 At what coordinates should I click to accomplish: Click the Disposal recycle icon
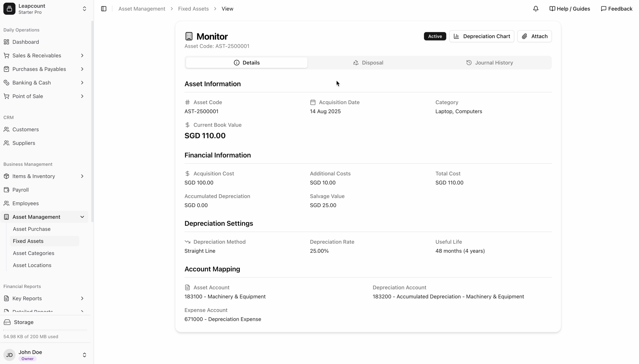pos(356,63)
